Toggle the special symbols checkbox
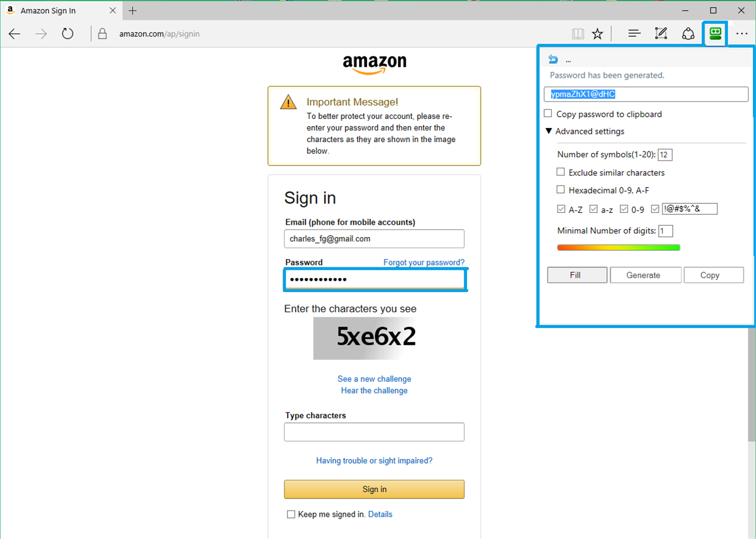 point(655,209)
